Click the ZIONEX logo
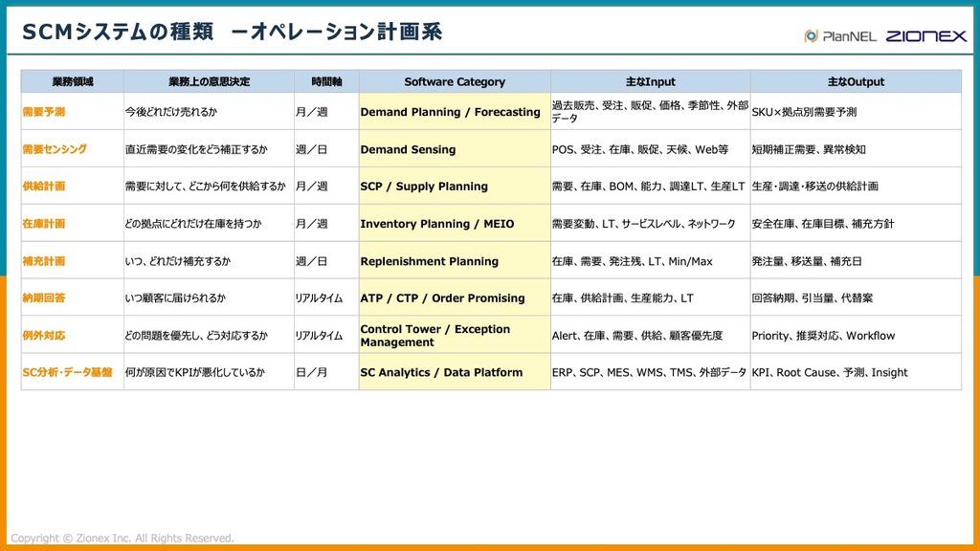Viewport: 980px width, 551px height. [926, 36]
